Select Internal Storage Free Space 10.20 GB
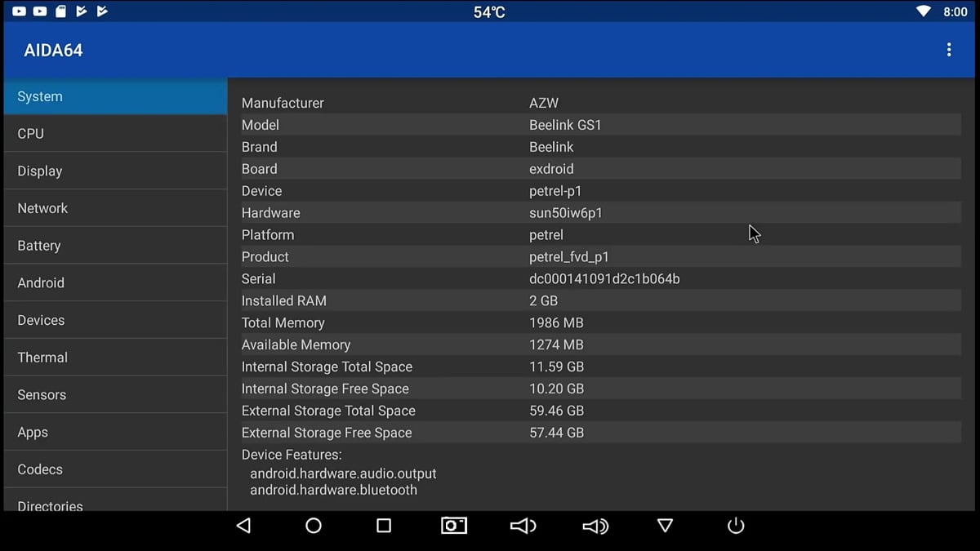 point(557,389)
